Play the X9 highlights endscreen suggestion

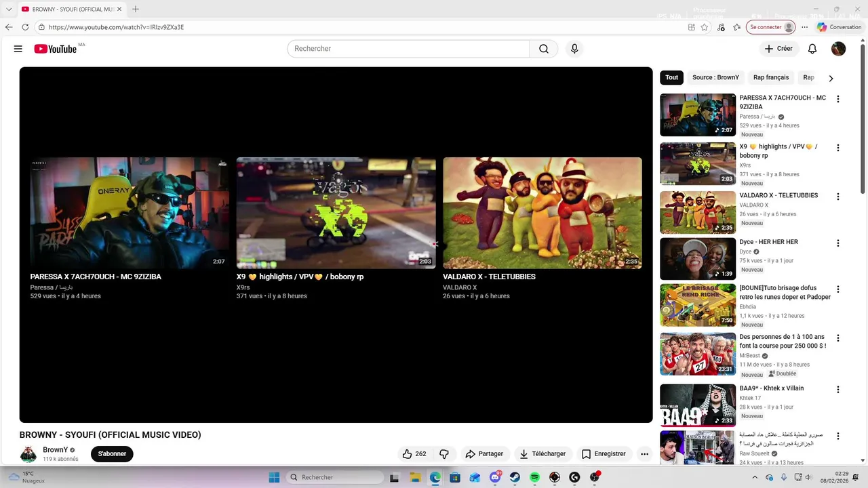pos(336,213)
